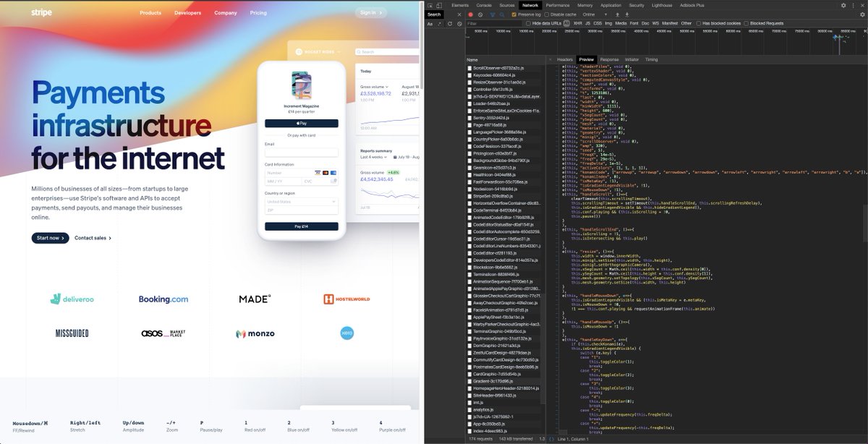Switch to the Console tab
This screenshot has width=868, height=444.
pos(484,5)
